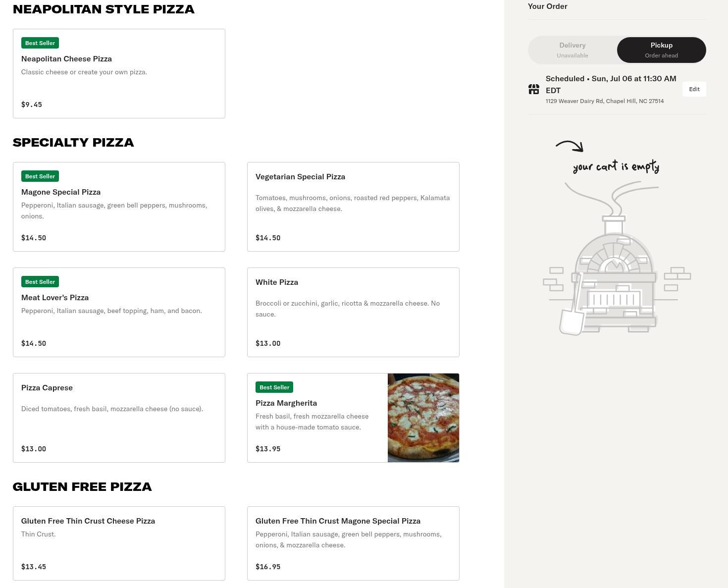Image resolution: width=728 pixels, height=588 pixels.
Task: Open the Pizza Margherita photo
Action: (x=423, y=418)
